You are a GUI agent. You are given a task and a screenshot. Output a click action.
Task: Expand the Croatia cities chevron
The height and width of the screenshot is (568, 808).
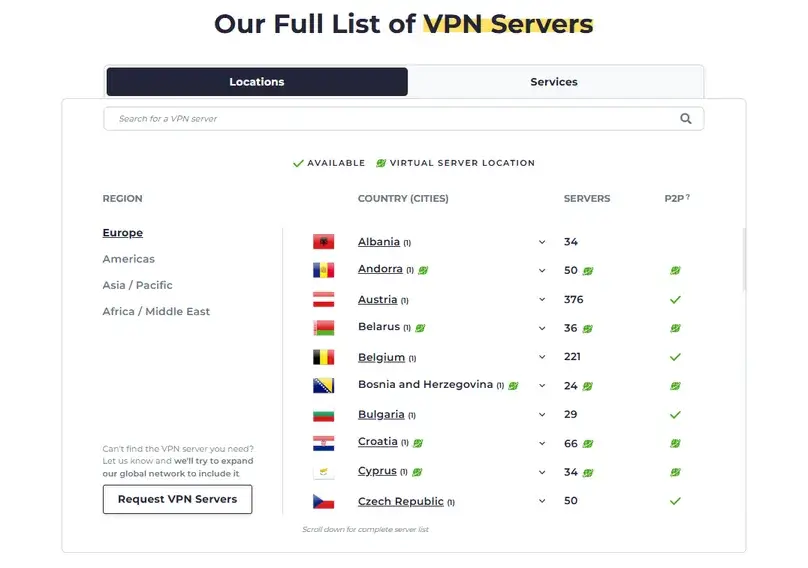coord(542,443)
